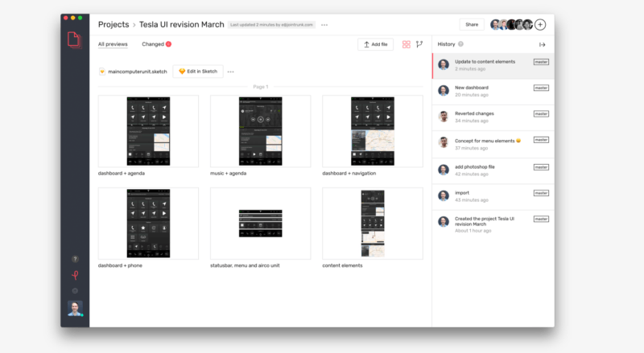Open the settings gear in the sidebar
Image resolution: width=644 pixels, height=353 pixels.
point(75,290)
